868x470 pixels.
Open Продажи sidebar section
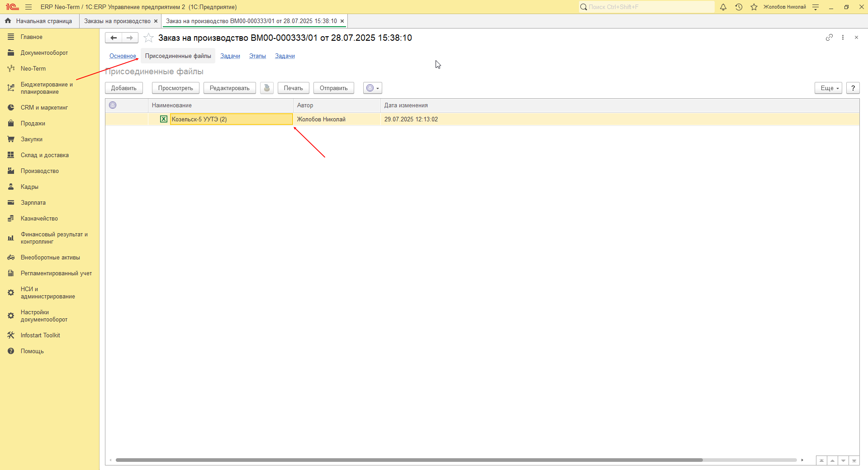33,123
